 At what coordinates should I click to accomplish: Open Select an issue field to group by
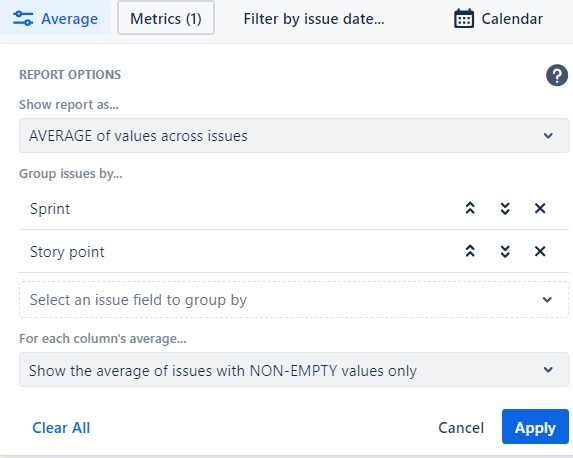click(x=293, y=300)
